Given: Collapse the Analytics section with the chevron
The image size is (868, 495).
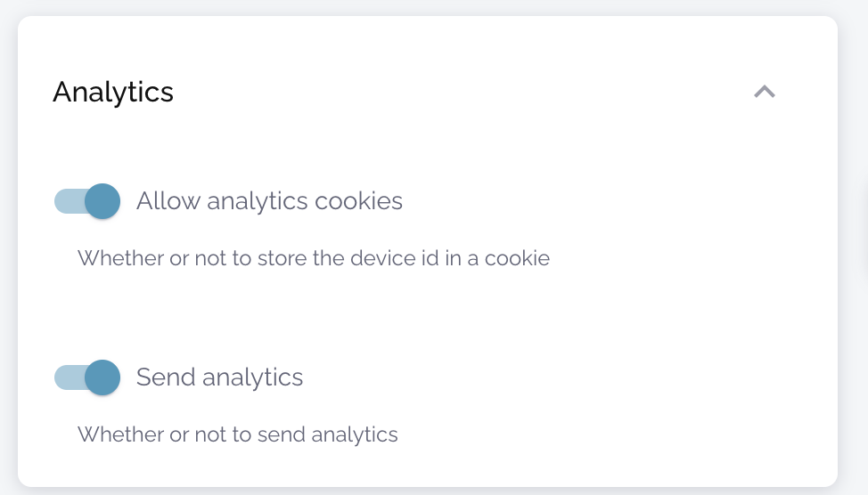Looking at the screenshot, I should [x=765, y=92].
